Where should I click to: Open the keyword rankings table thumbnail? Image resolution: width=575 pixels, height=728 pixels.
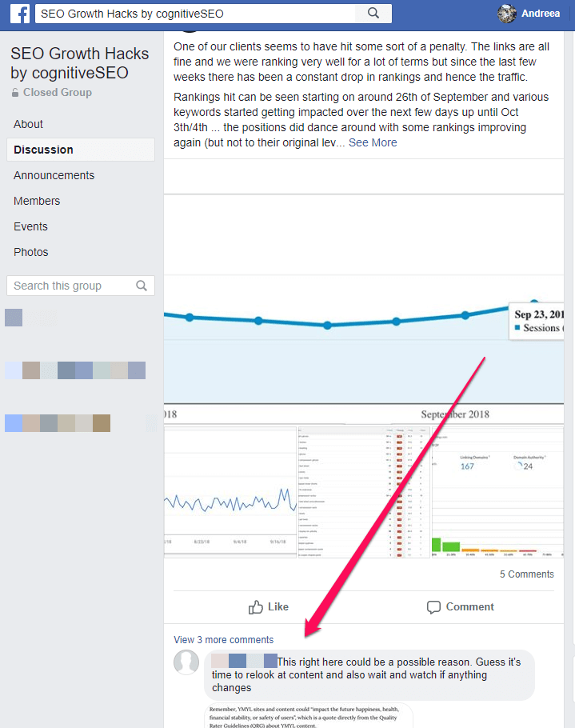[x=365, y=493]
